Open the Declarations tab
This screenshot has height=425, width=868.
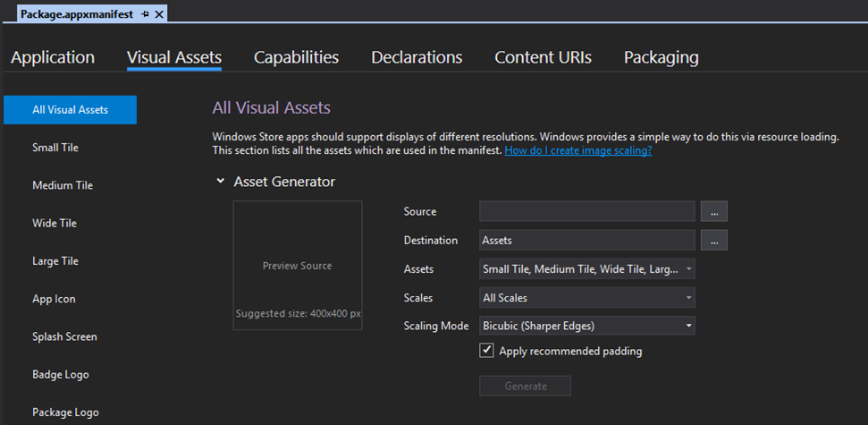[417, 57]
